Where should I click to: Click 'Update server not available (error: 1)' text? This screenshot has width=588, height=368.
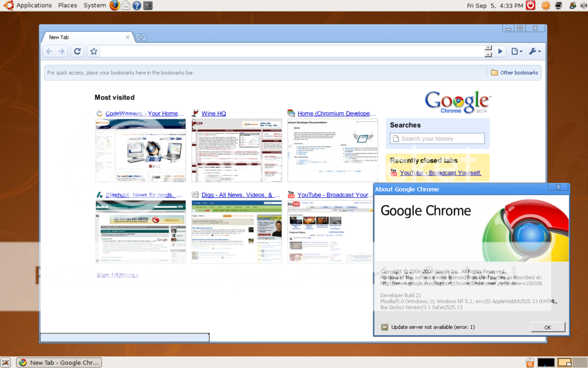click(x=433, y=327)
